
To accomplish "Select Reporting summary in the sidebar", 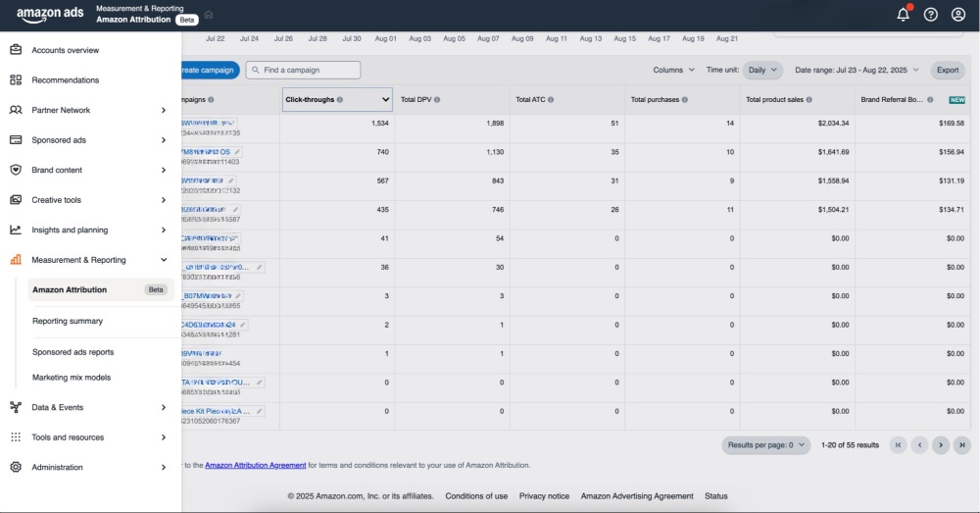I will [68, 321].
